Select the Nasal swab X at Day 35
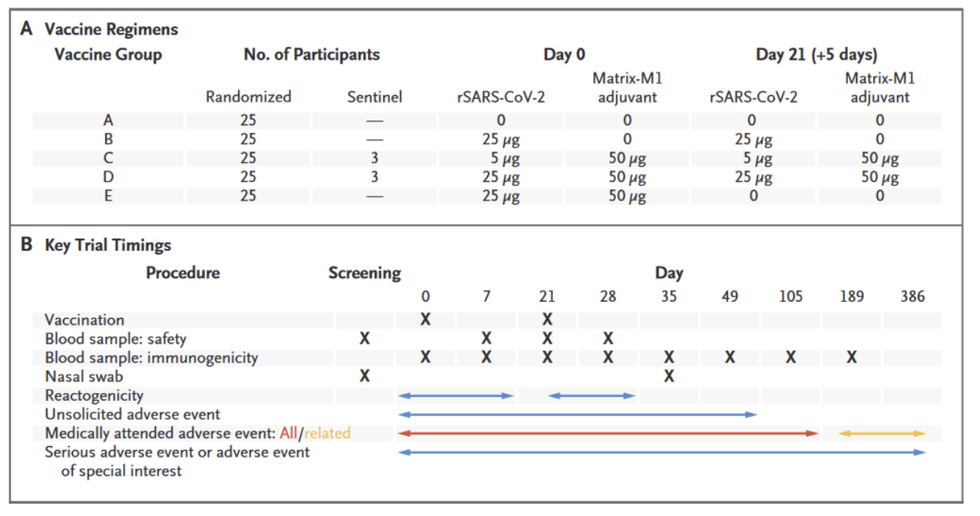This screenshot has width=980, height=516. [x=669, y=376]
